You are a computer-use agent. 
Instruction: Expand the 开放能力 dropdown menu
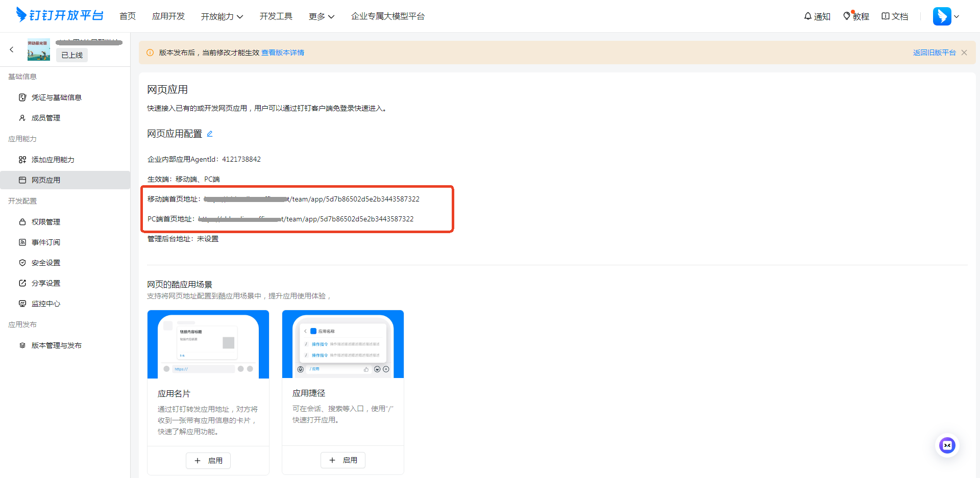(222, 16)
